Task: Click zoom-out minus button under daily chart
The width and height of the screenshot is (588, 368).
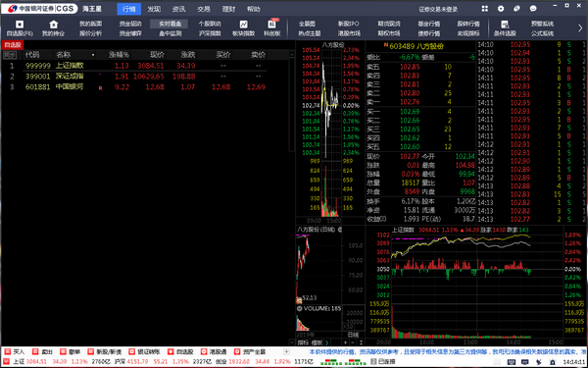Action: click(353, 342)
